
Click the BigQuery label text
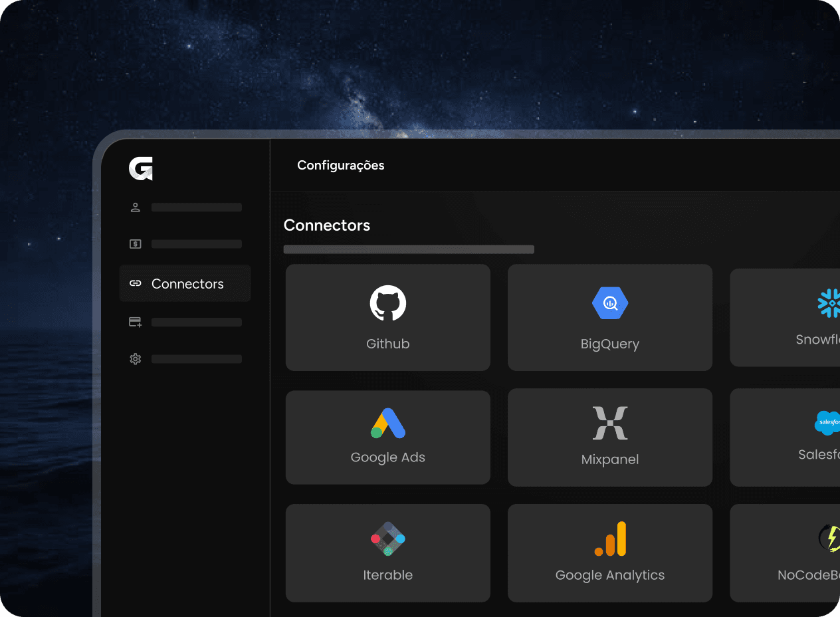pos(610,344)
